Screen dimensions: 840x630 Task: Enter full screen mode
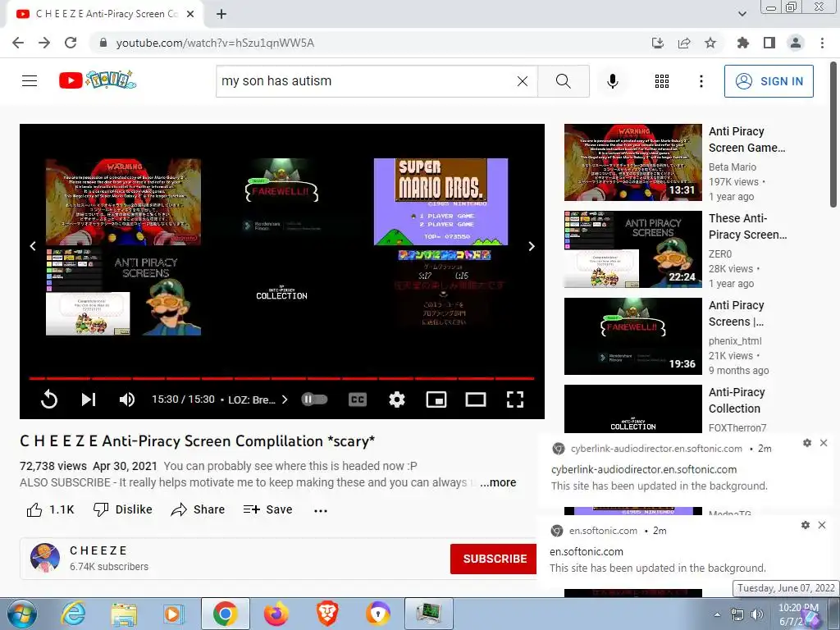[515, 399]
